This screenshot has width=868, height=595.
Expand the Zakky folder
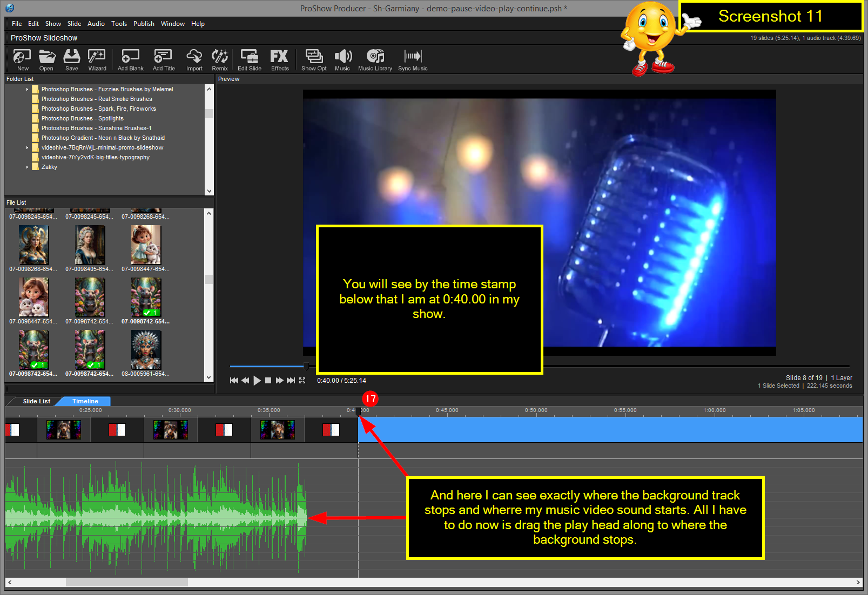click(27, 167)
